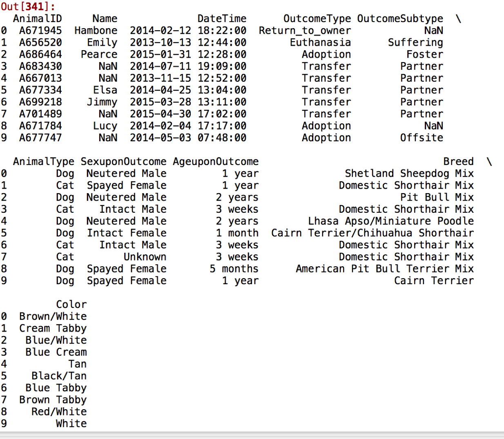
Task: Click the Color column header
Action: [x=71, y=305]
